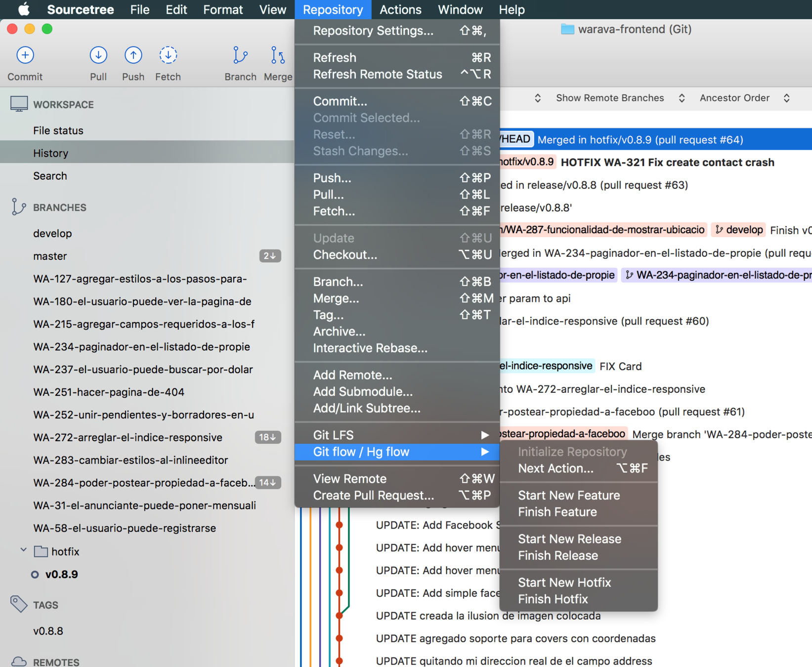The height and width of the screenshot is (667, 812).
Task: Click the 2 behind badge on master
Action: pyautogui.click(x=270, y=256)
